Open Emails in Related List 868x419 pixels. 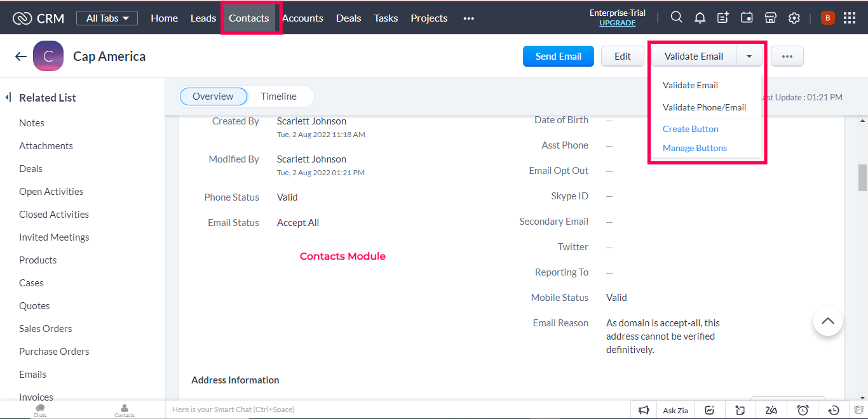pos(32,375)
